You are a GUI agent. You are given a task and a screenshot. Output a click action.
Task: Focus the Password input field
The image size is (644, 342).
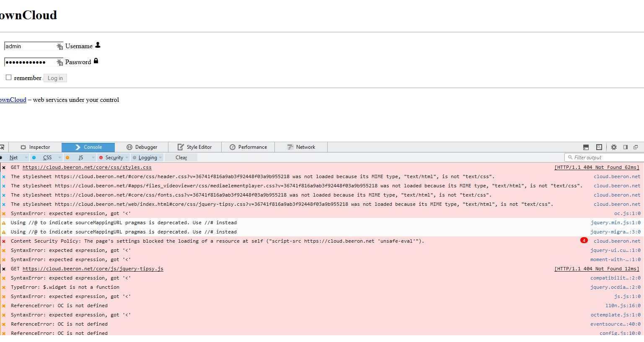(x=34, y=62)
